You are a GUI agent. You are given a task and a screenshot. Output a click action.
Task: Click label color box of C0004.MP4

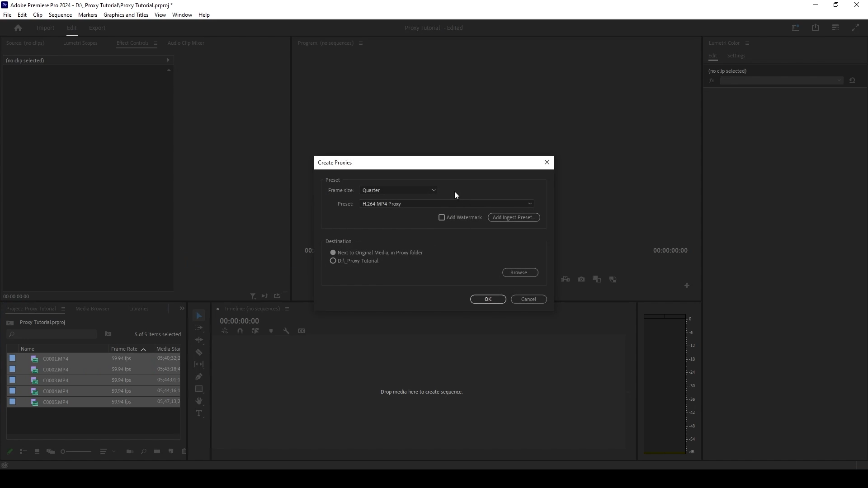coord(13,391)
